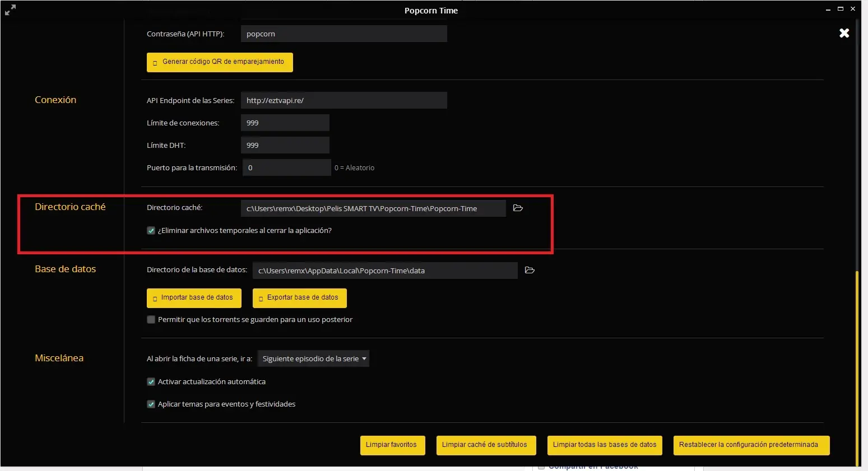The height and width of the screenshot is (471, 868).
Task: Open folder browser for database directory
Action: coord(530,271)
